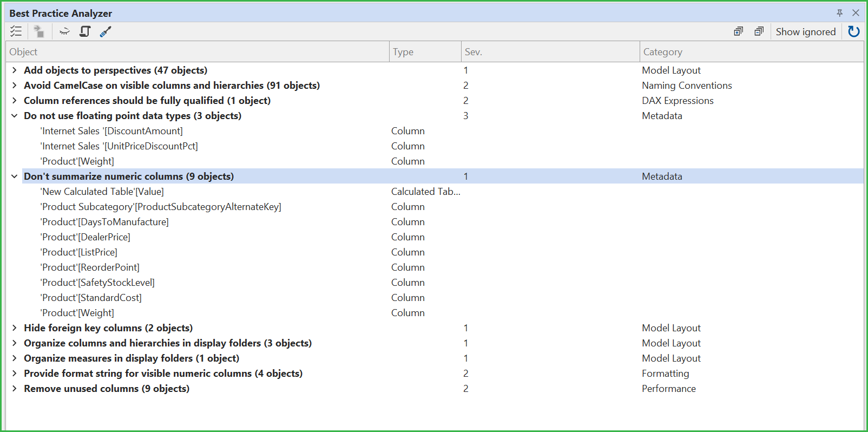Select the Hide foreign key columns rule
The image size is (868, 432).
pyautogui.click(x=108, y=328)
